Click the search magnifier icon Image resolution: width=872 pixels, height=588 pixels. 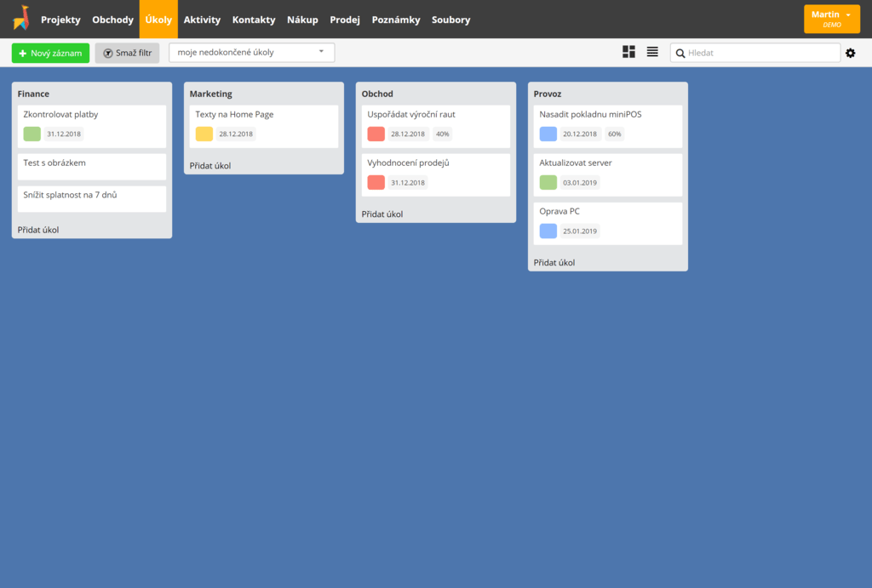pos(680,53)
